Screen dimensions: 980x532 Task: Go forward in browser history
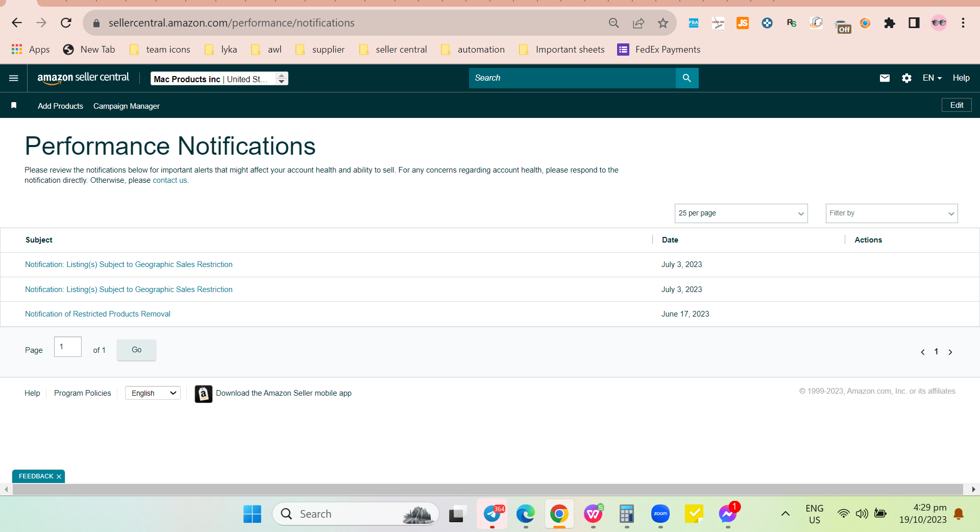click(x=41, y=23)
